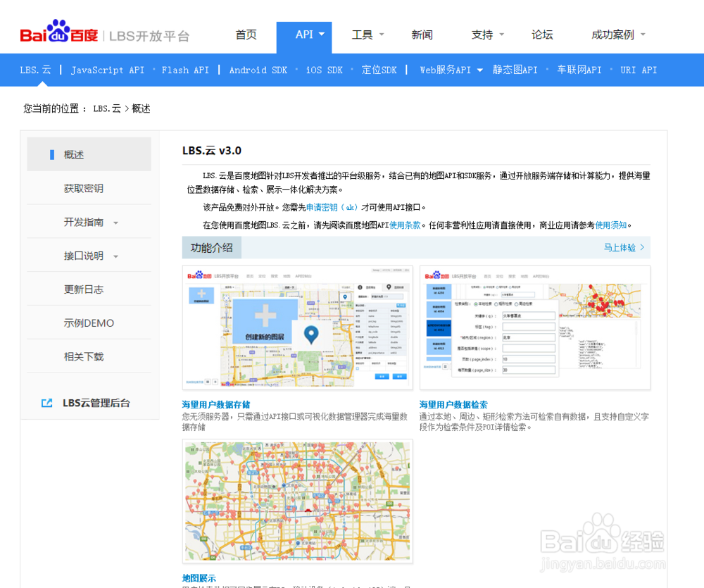The image size is (704, 588).
Task: Click LBS.云 in the breadcrumb
Action: click(107, 108)
